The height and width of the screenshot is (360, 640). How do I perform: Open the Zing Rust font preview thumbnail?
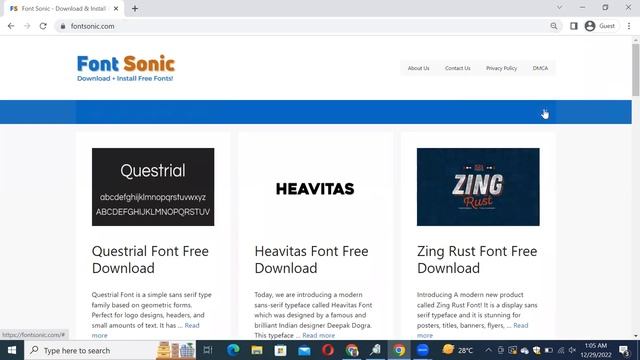pos(478,187)
